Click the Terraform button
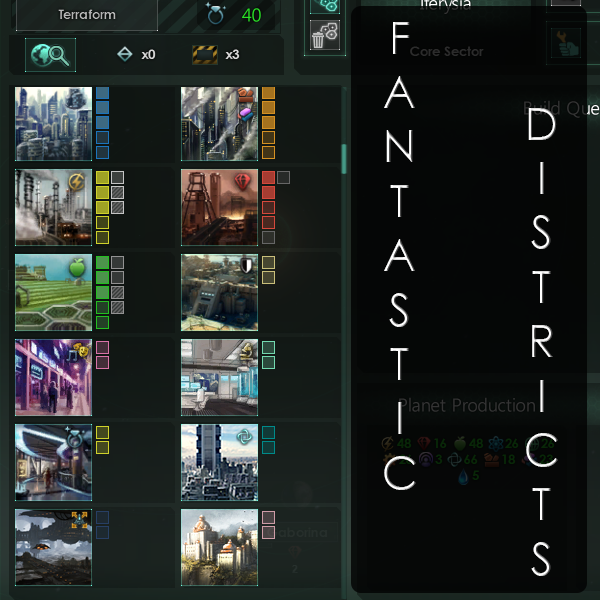Viewport: 600px width, 600px height. tap(86, 15)
